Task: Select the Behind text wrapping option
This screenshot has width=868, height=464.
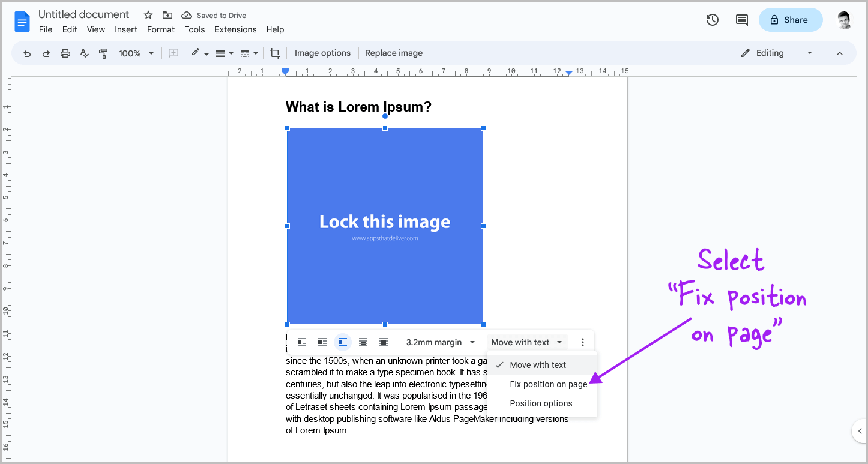Action: (x=363, y=342)
